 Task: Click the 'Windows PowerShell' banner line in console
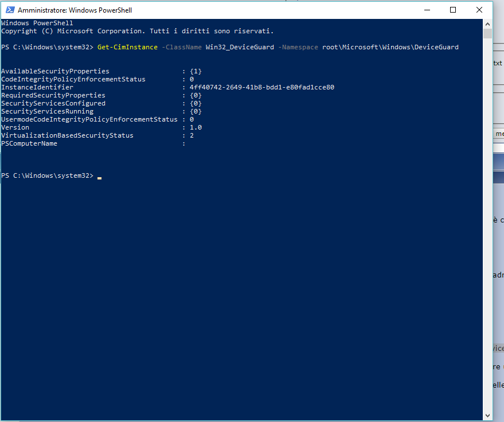click(37, 23)
